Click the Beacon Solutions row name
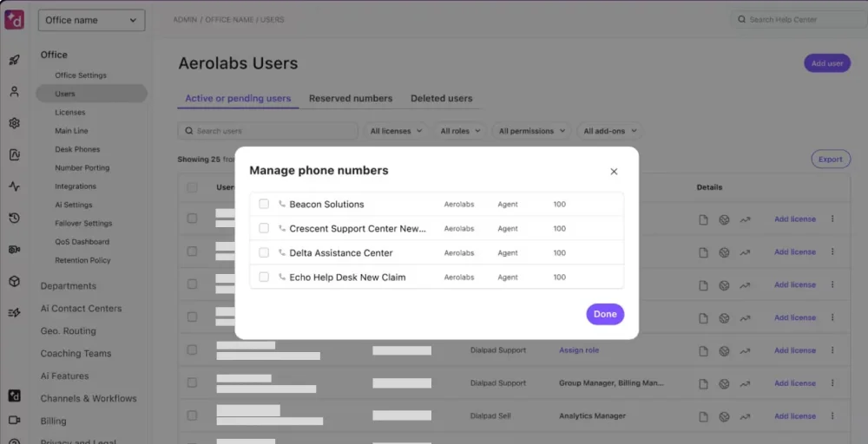Screen dimensions: 868x444 point(326,204)
